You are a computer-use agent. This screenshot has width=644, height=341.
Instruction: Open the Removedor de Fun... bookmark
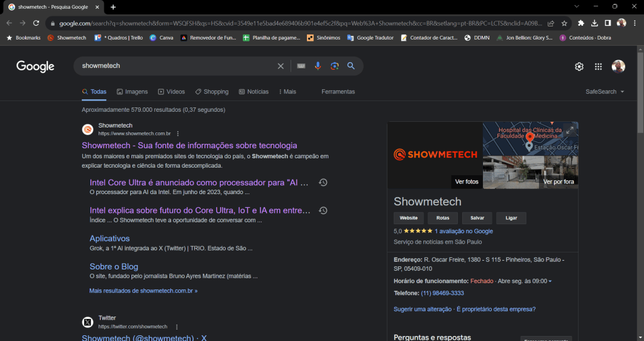pyautogui.click(x=208, y=38)
